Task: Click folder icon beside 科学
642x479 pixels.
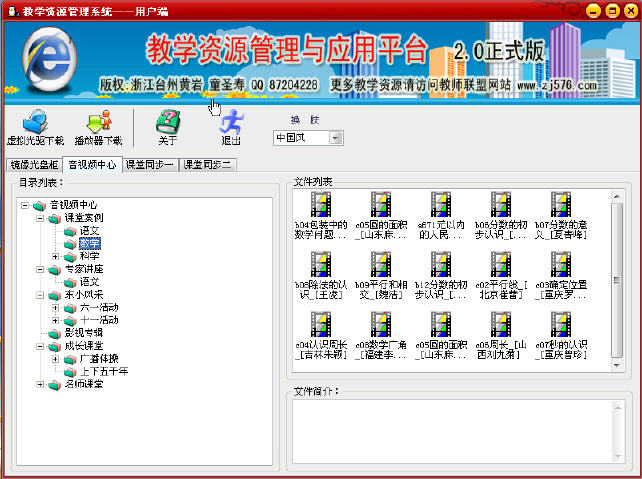Action: click(70, 257)
